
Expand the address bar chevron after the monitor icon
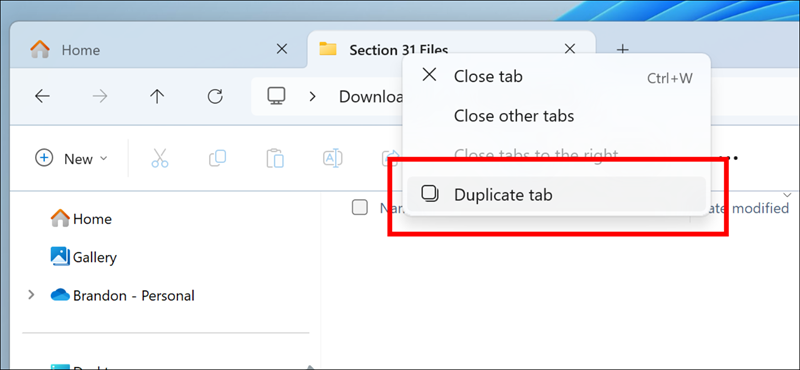(313, 96)
